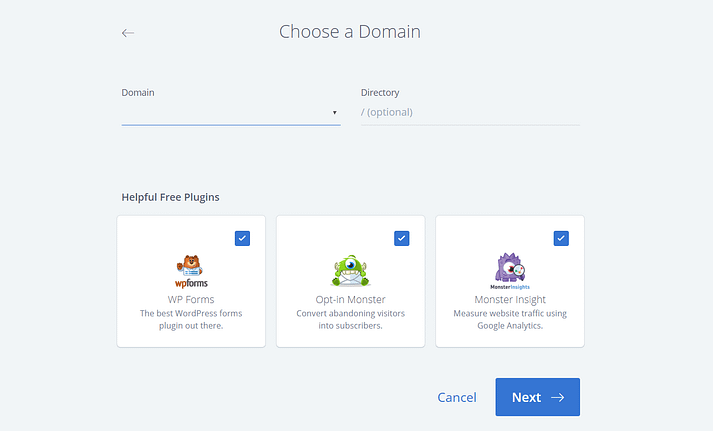
Task: Click the 'Helpful Free Plugins' heading
Action: point(170,197)
